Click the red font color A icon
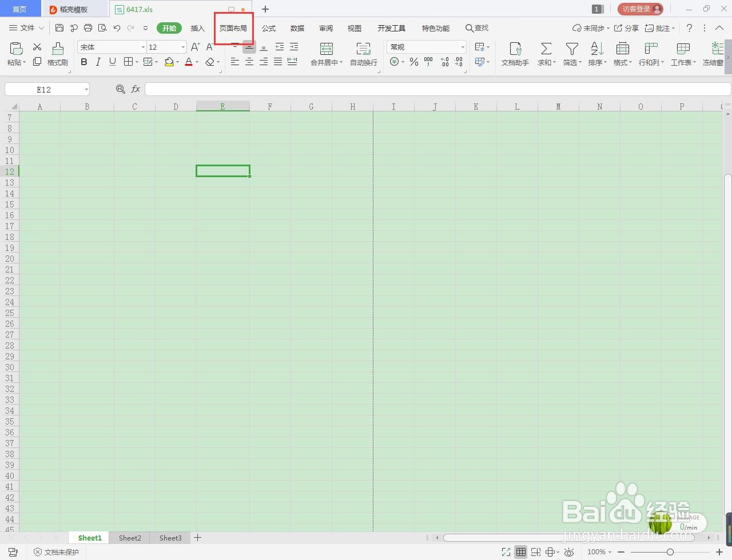The height and width of the screenshot is (560, 732). (x=189, y=62)
